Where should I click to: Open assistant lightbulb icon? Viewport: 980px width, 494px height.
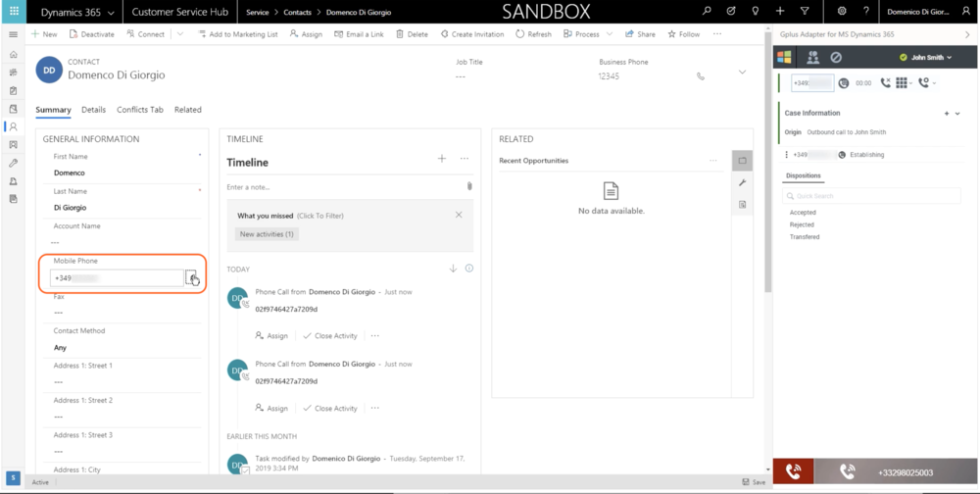click(755, 11)
